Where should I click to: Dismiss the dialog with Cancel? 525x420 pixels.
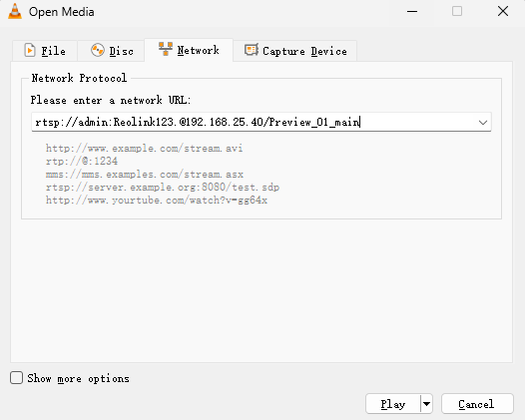477,404
